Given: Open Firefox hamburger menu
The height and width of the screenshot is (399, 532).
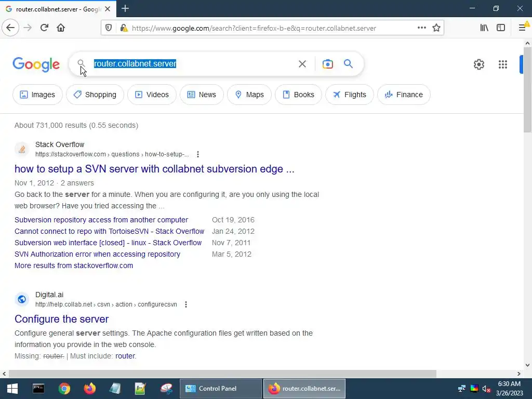Looking at the screenshot, I should (523, 28).
